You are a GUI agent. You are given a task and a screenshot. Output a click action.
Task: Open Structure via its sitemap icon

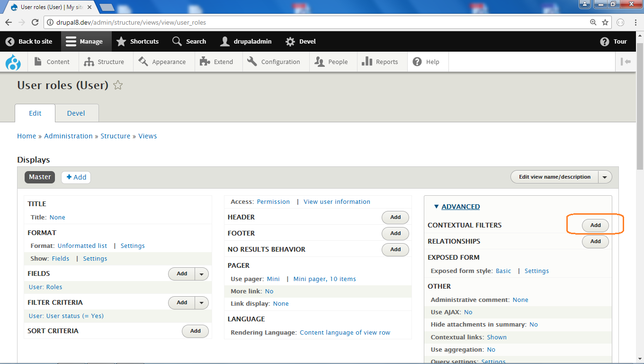(x=88, y=62)
